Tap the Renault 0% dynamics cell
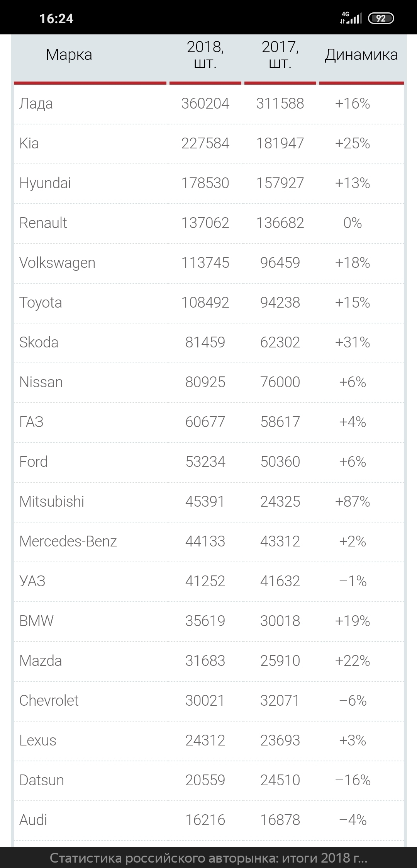The image size is (417, 868). click(x=353, y=223)
